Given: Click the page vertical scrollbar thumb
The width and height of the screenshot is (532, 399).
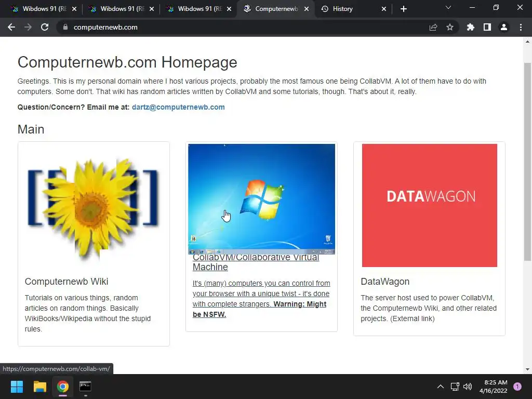Looking at the screenshot, I should [527, 162].
